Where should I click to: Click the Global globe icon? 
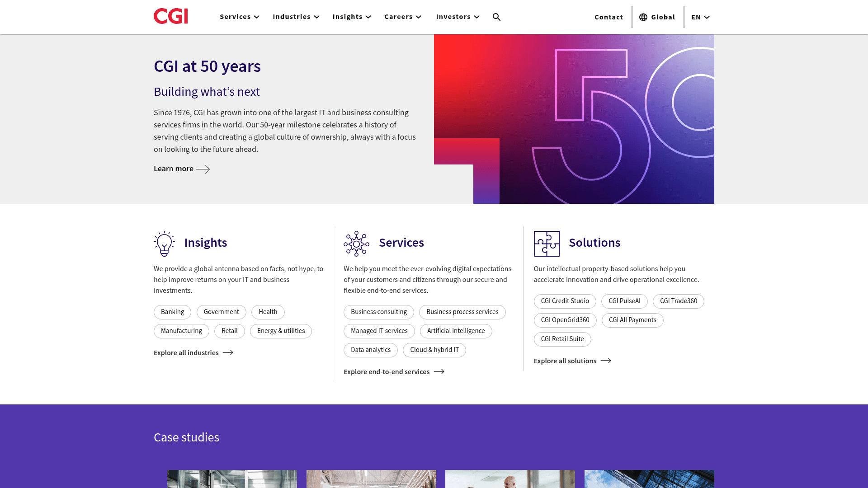tap(642, 17)
